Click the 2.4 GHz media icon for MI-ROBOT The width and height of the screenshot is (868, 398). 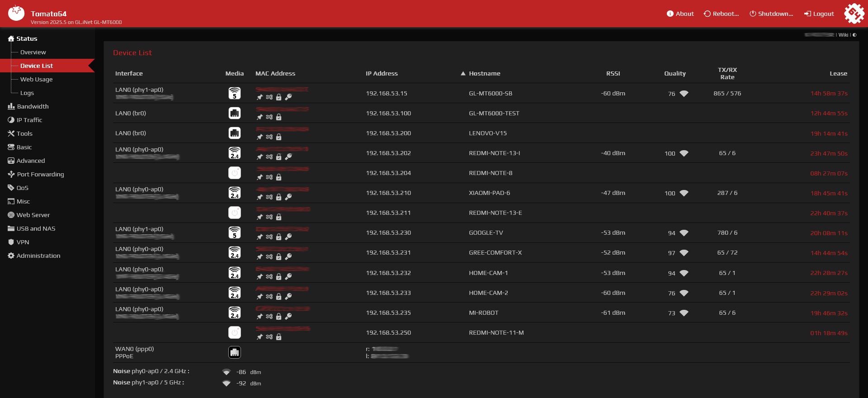coord(235,313)
